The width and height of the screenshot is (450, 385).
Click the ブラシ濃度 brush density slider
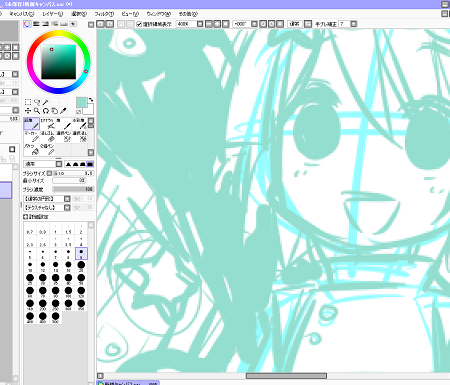pos(73,189)
